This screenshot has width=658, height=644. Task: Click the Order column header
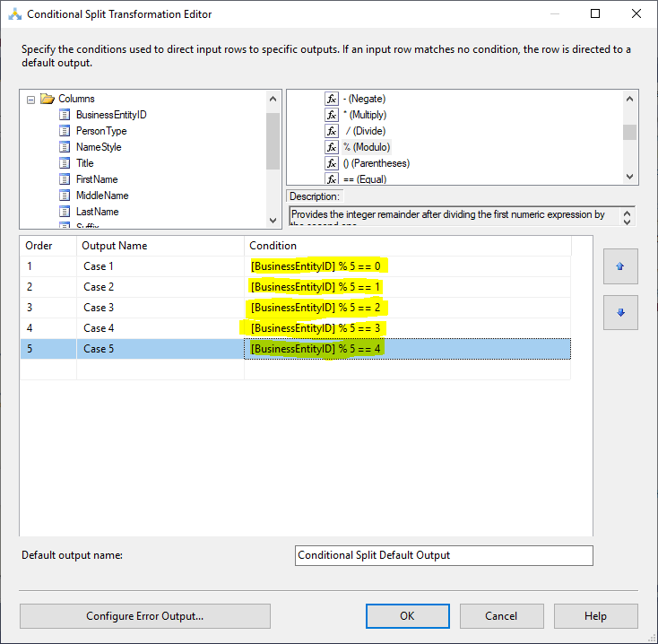pyautogui.click(x=48, y=246)
